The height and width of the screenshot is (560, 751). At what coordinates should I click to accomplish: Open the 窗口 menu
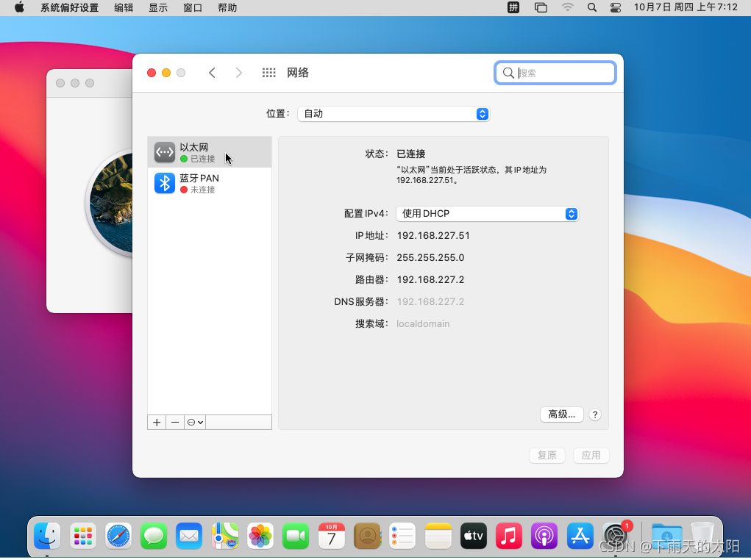(193, 7)
